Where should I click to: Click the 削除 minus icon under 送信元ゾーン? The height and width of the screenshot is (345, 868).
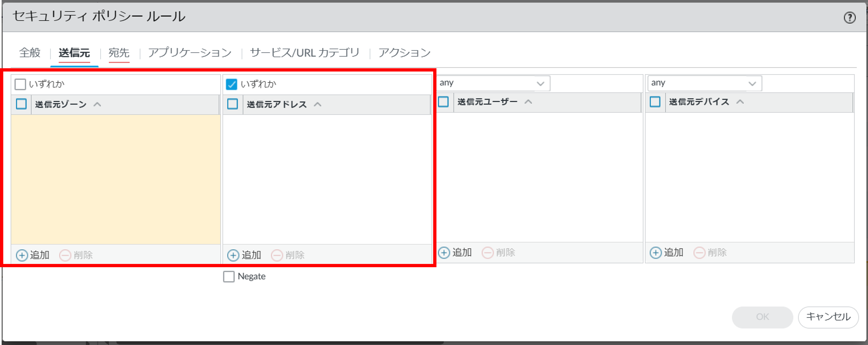pos(65,255)
